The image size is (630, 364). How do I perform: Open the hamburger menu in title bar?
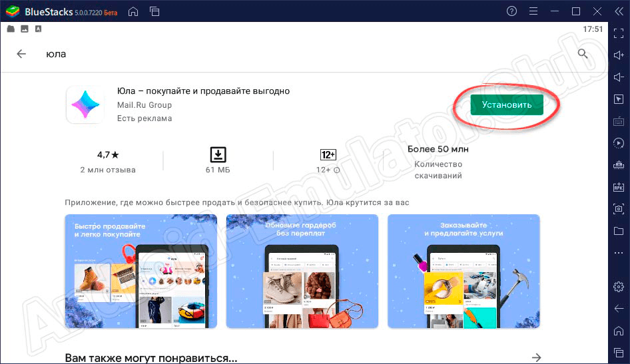533,11
